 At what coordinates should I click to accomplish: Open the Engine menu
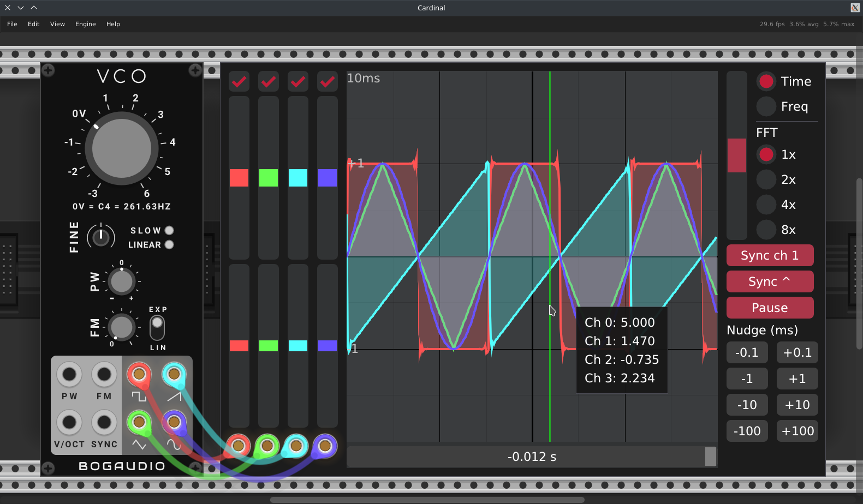[86, 24]
